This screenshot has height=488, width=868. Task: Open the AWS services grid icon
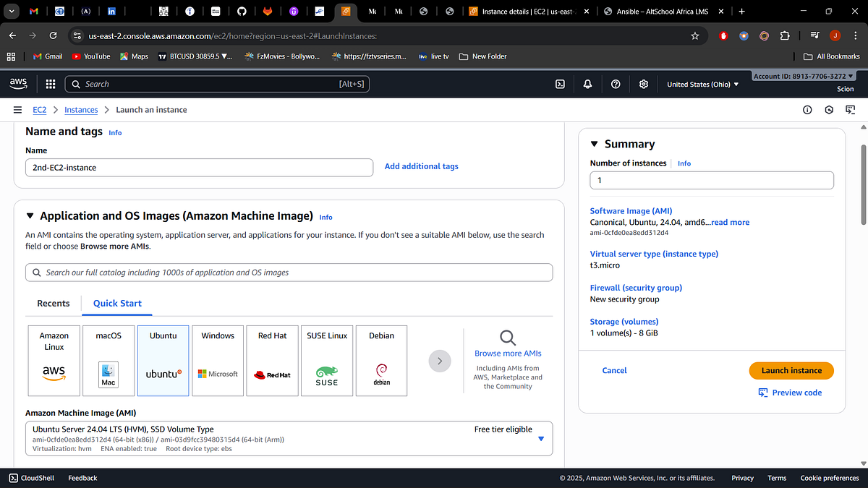click(x=50, y=84)
